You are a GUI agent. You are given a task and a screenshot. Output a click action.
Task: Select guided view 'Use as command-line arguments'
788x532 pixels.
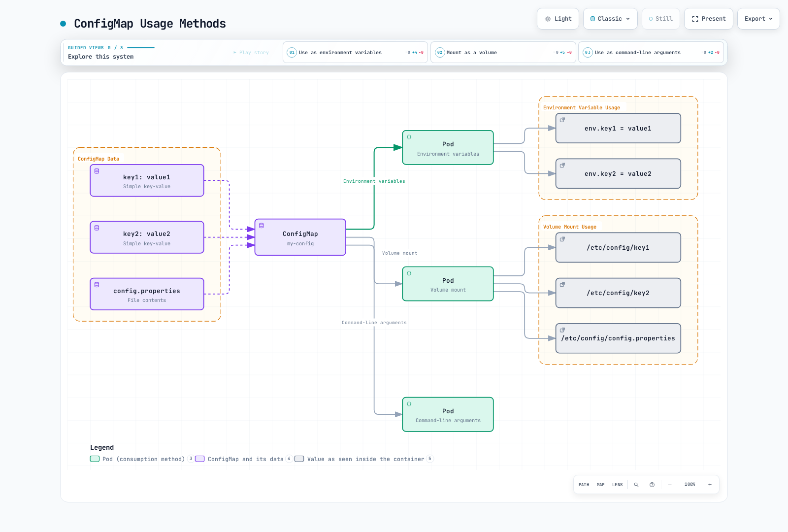click(651, 52)
